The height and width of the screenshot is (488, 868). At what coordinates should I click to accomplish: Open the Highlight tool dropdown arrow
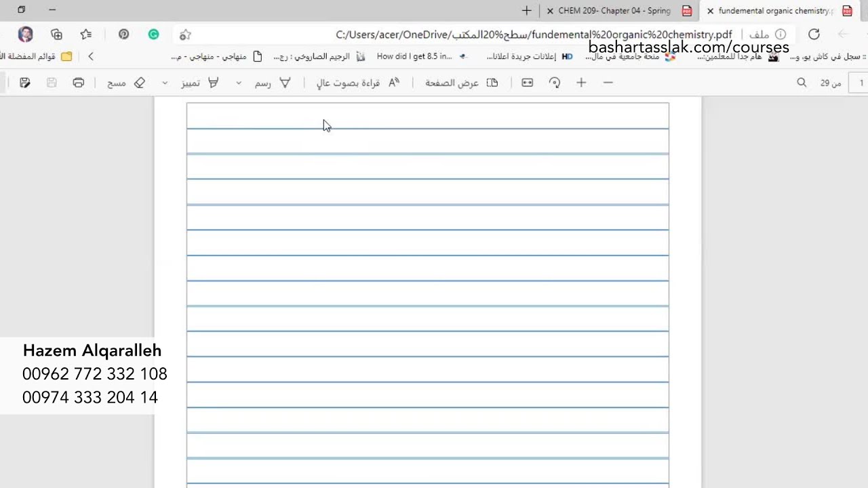pyautogui.click(x=165, y=83)
